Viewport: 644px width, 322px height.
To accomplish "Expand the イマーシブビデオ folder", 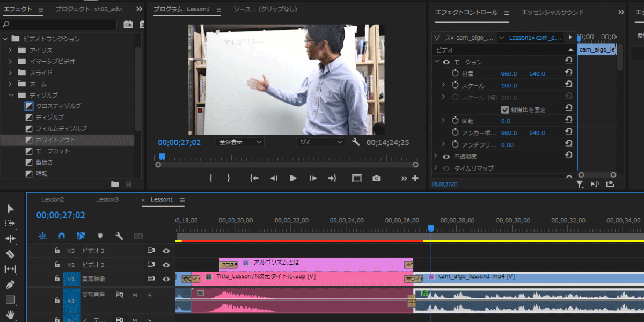I will coord(10,61).
